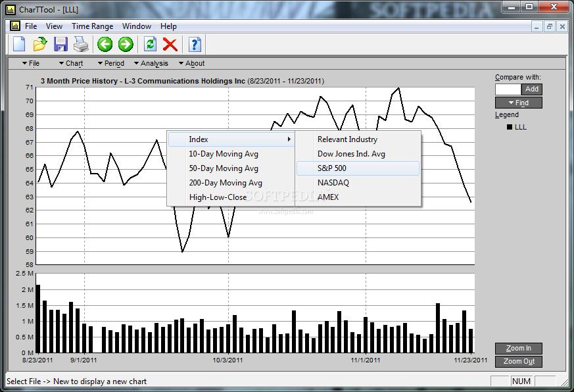Click the Compare with input field

[508, 89]
